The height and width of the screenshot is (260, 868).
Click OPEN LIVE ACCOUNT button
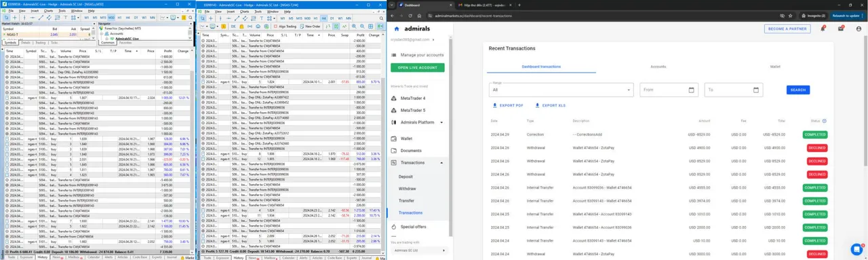(x=418, y=68)
